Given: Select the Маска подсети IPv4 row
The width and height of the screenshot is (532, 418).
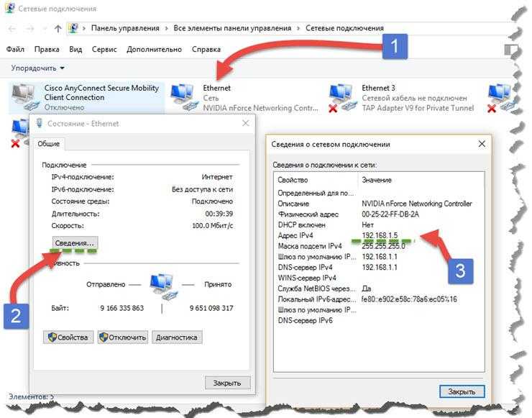Looking at the screenshot, I should click(379, 246).
